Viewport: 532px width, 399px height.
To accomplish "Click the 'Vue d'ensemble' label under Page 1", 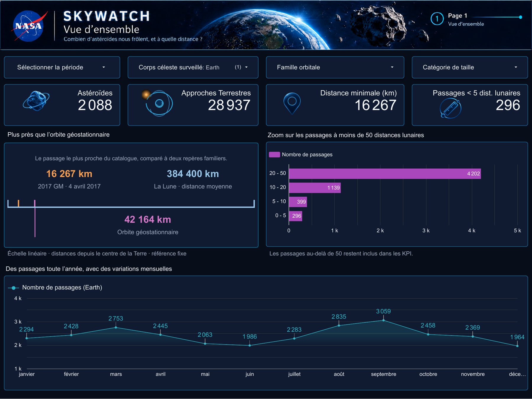I will click(466, 24).
